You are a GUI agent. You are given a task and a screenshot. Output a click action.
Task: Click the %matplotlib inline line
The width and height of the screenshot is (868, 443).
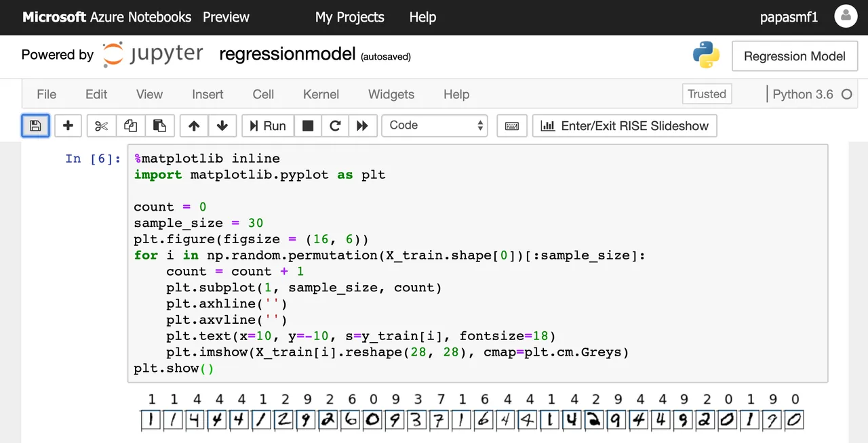coord(207,159)
